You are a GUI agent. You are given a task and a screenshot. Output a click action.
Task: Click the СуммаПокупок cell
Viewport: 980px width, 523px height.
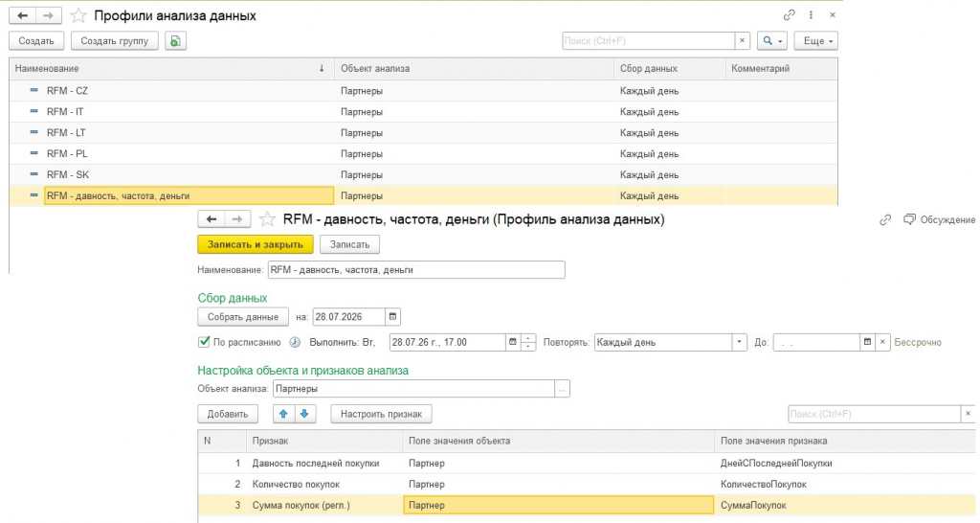tap(845, 506)
